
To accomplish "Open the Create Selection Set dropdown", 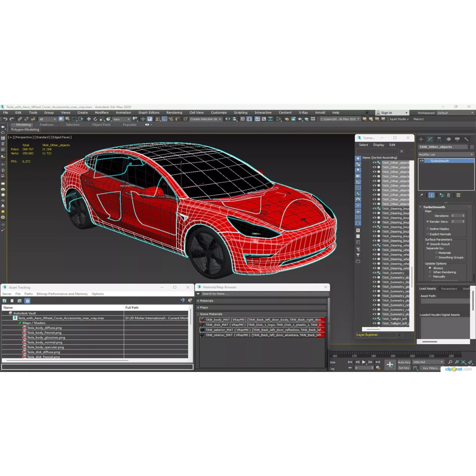I will pos(205,119).
